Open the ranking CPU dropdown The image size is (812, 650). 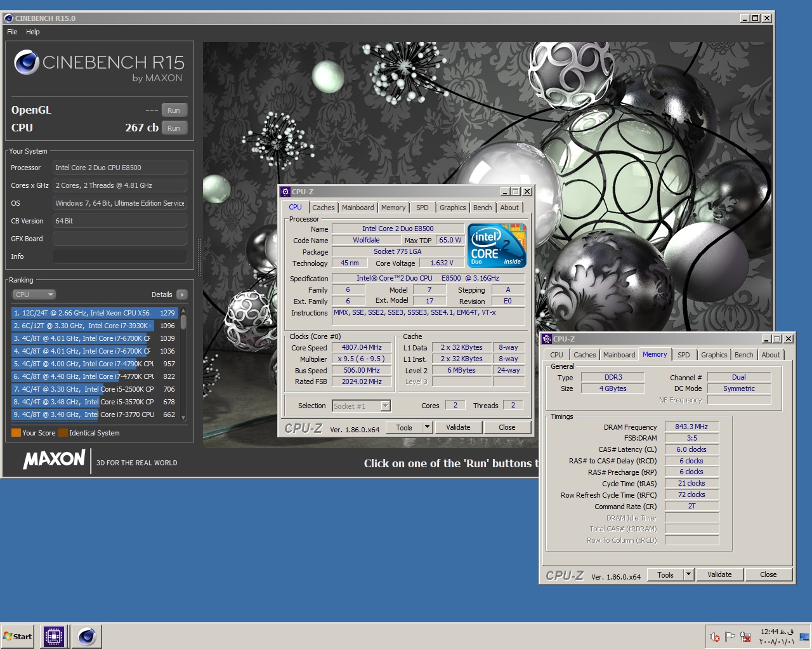click(x=34, y=295)
